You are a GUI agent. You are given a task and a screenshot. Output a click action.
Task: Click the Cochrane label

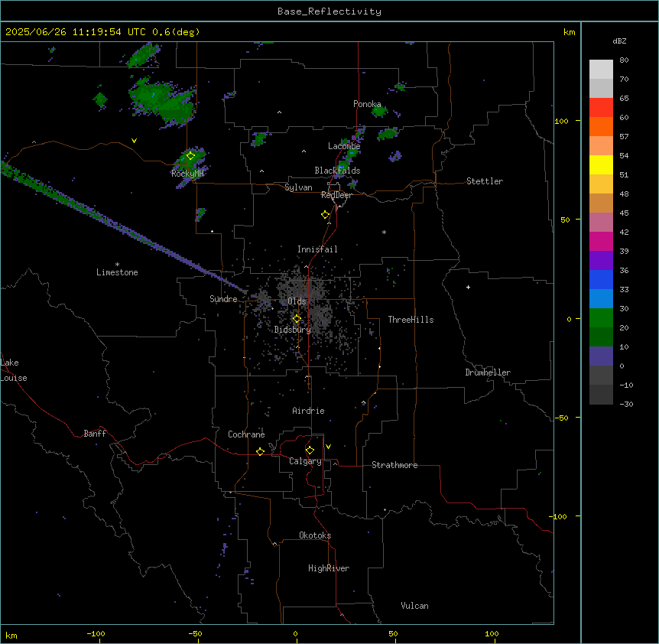pyautogui.click(x=246, y=434)
